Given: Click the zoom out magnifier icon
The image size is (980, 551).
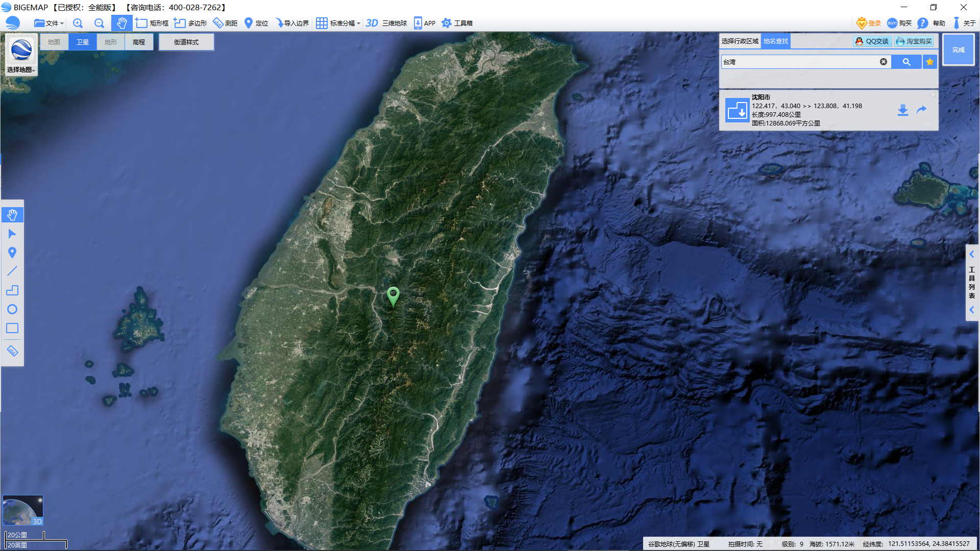Looking at the screenshot, I should click(99, 23).
